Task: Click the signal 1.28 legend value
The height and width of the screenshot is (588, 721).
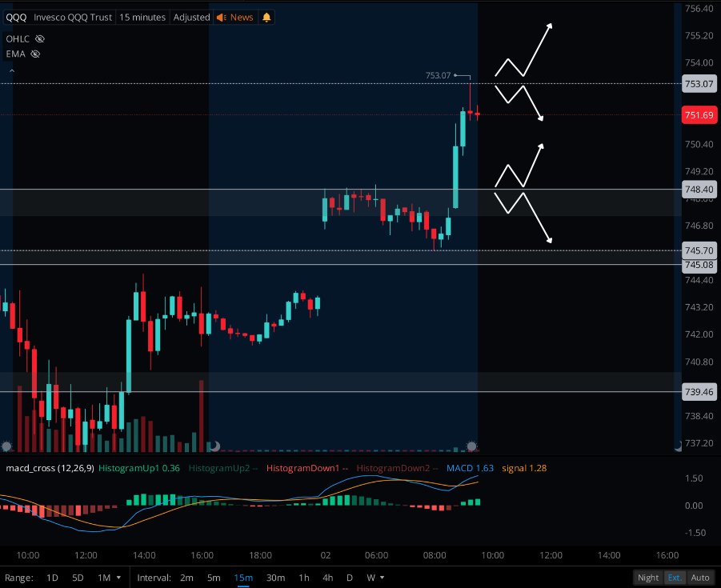Action: 524,468
